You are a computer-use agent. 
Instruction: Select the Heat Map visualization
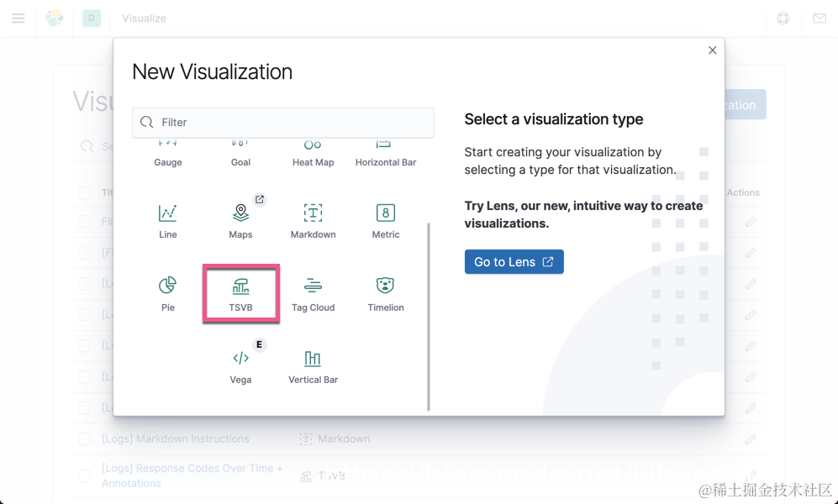pos(314,155)
